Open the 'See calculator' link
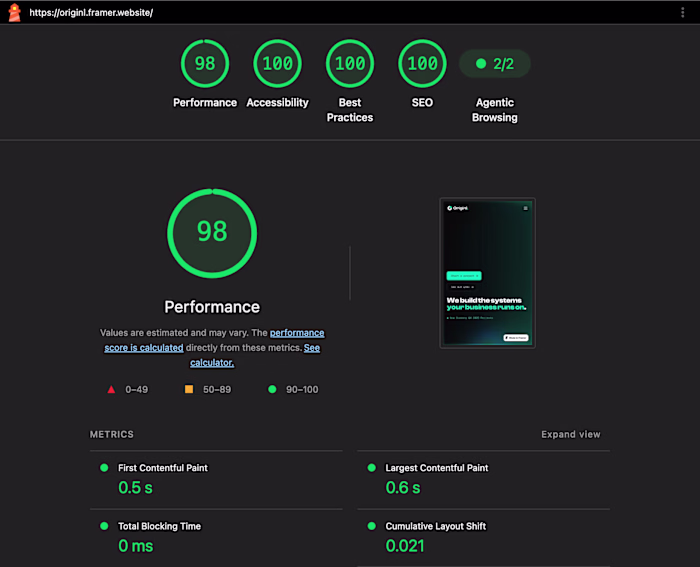 tap(255, 355)
